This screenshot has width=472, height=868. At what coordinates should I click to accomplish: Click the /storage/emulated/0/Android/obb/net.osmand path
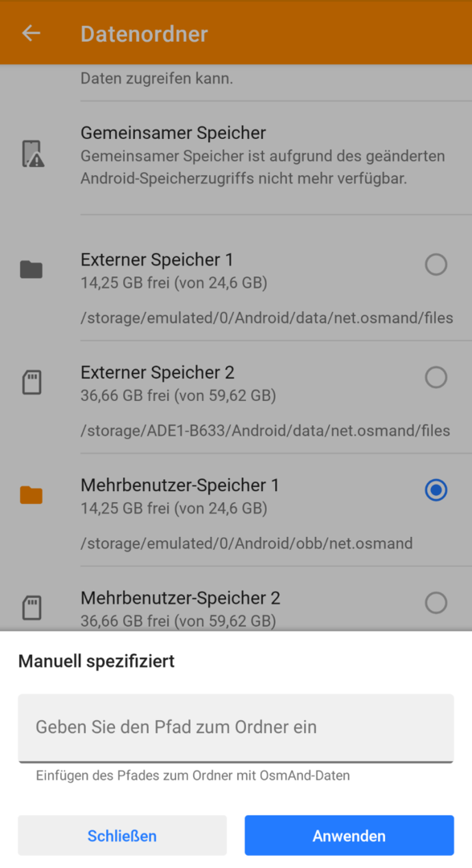pyautogui.click(x=247, y=543)
